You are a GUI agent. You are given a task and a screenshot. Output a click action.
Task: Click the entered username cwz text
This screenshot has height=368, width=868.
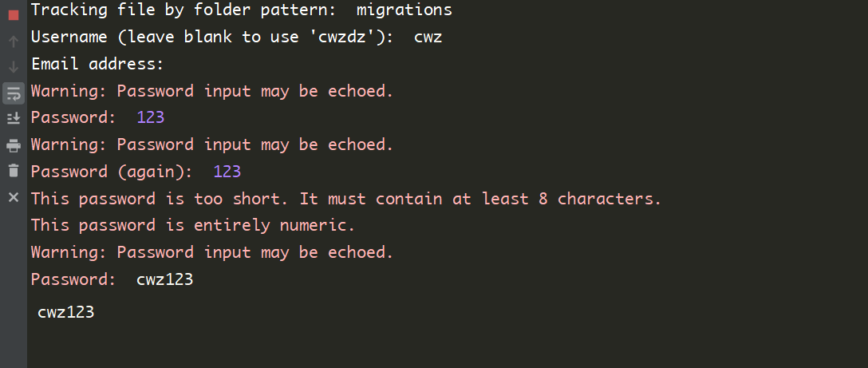[x=428, y=38]
